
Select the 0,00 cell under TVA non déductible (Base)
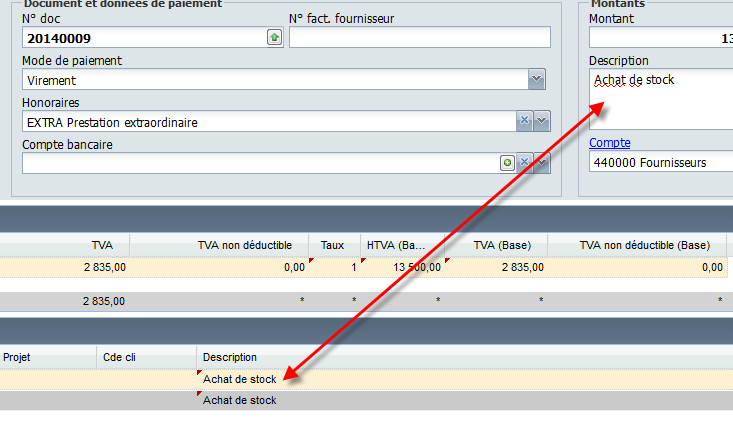point(637,267)
